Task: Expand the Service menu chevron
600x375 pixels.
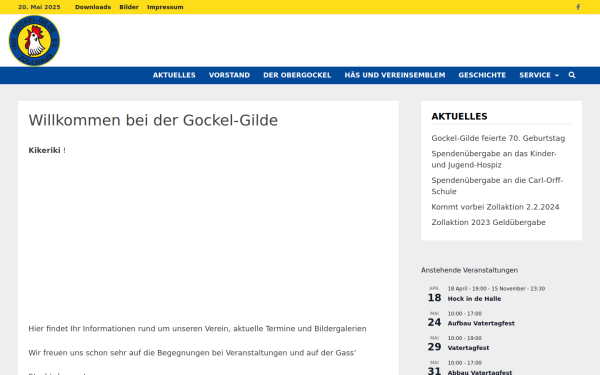Action: pos(557,75)
